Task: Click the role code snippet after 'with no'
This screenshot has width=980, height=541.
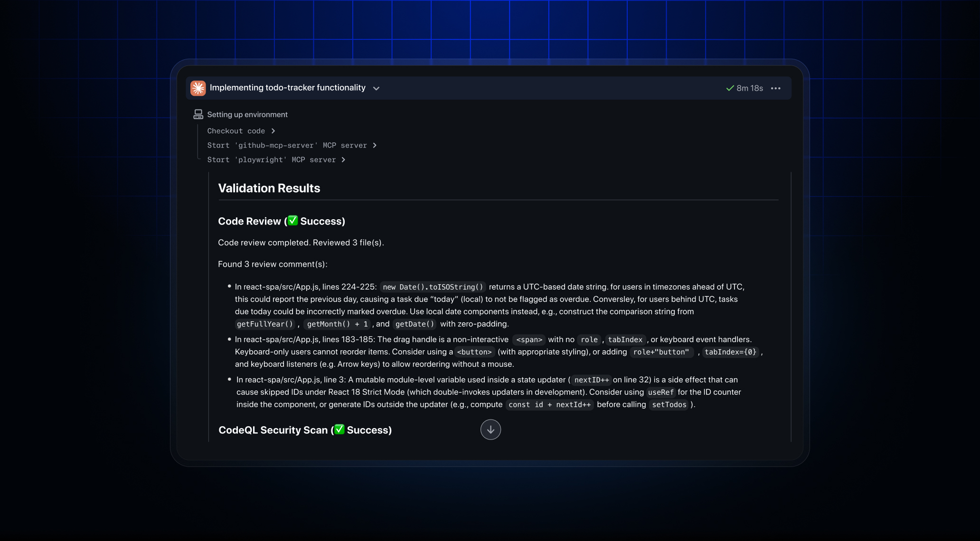Action: [x=589, y=340]
